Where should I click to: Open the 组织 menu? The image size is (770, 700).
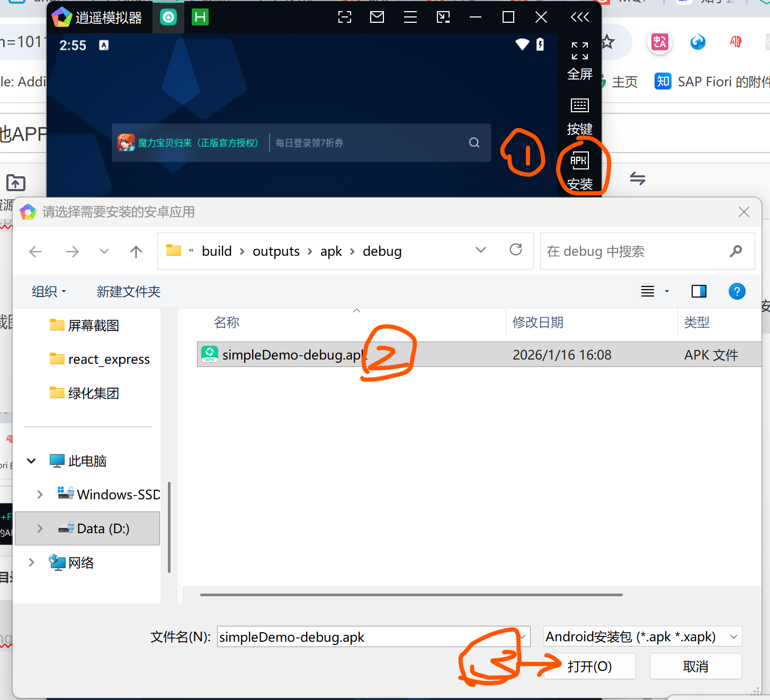[x=49, y=291]
